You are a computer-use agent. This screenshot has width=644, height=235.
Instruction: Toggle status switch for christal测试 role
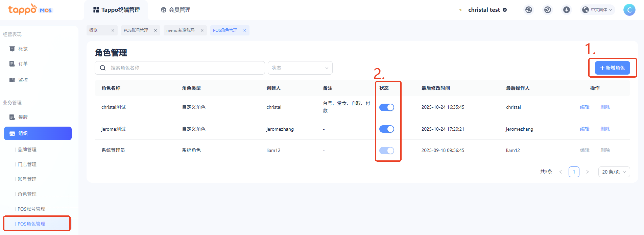[386, 107]
